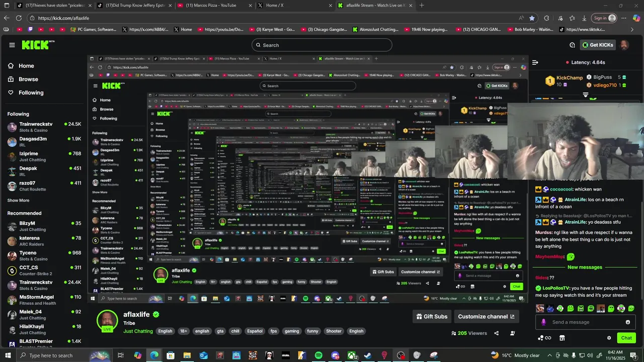Open CCT_CS Counter-Strike 2 channel
This screenshot has height=362, width=644.
click(x=44, y=270)
